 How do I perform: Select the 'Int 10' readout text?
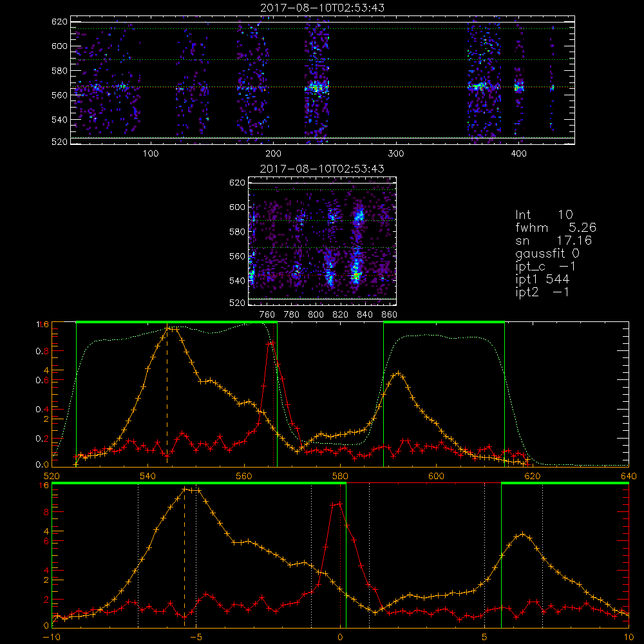tap(544, 215)
